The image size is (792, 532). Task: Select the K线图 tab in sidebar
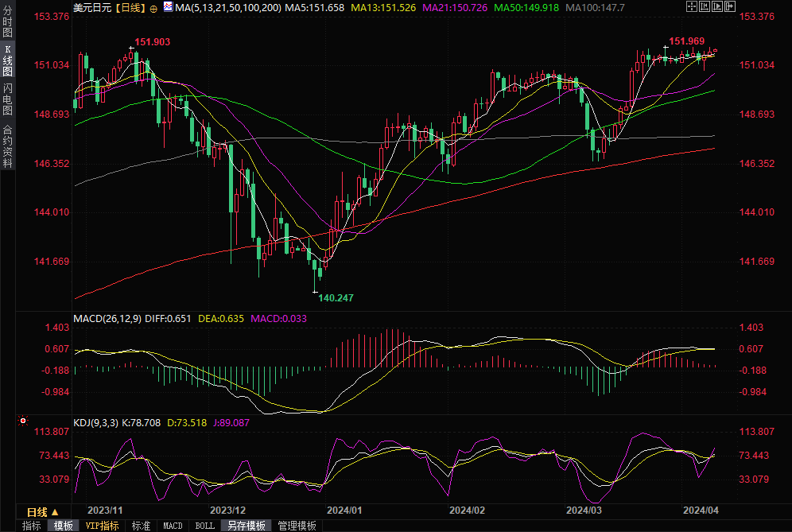click(7, 61)
